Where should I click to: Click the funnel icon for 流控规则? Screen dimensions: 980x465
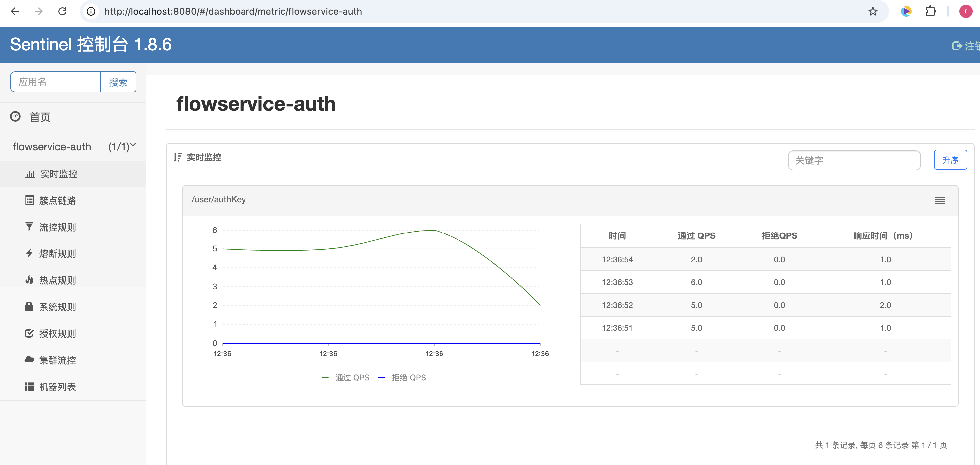point(29,227)
